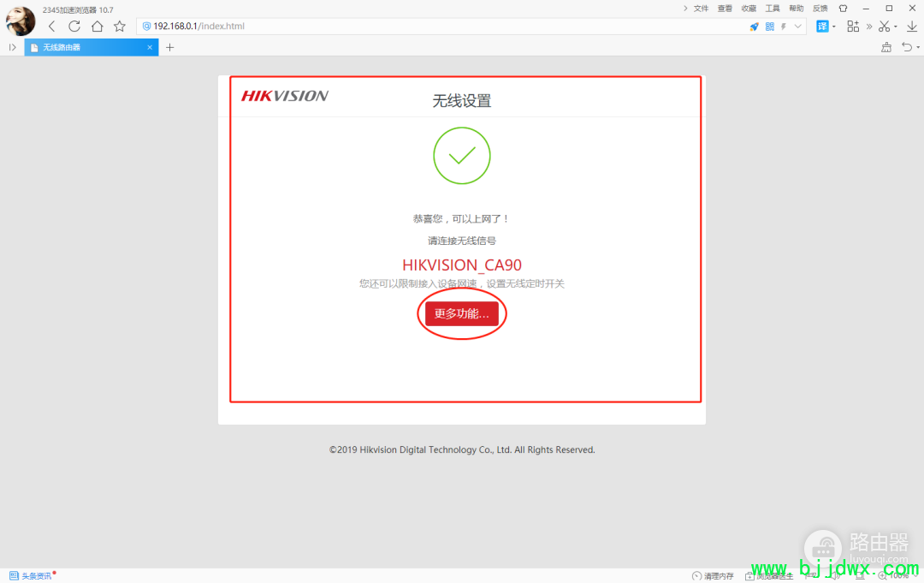Click the site security shield icon

coord(146,26)
